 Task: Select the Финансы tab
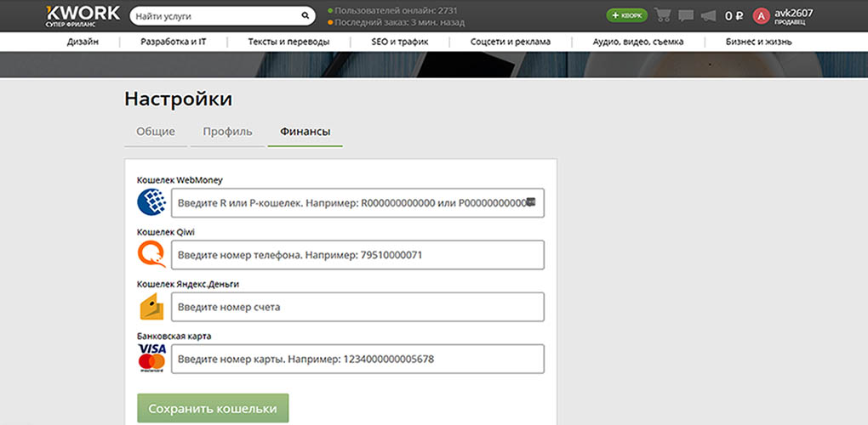(x=305, y=132)
